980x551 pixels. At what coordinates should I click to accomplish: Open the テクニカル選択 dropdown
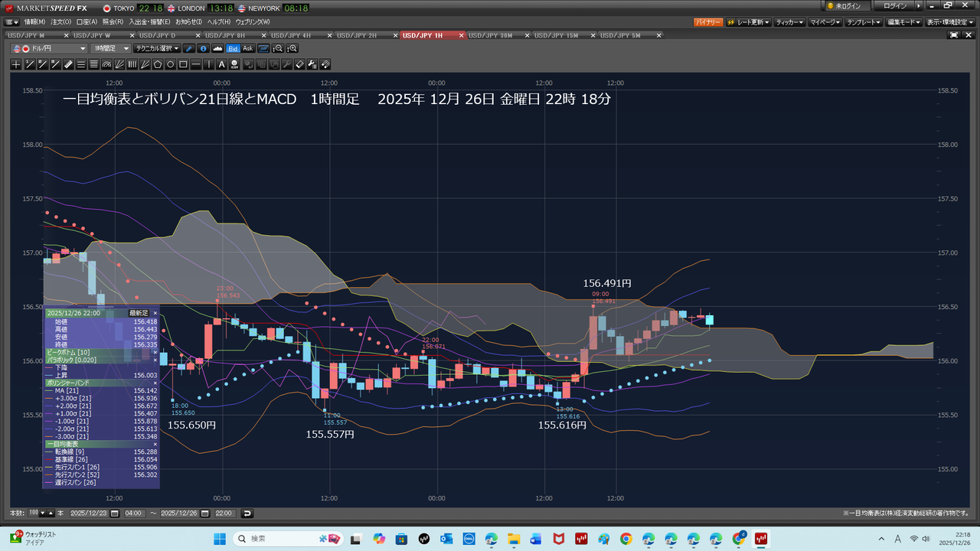pos(157,48)
